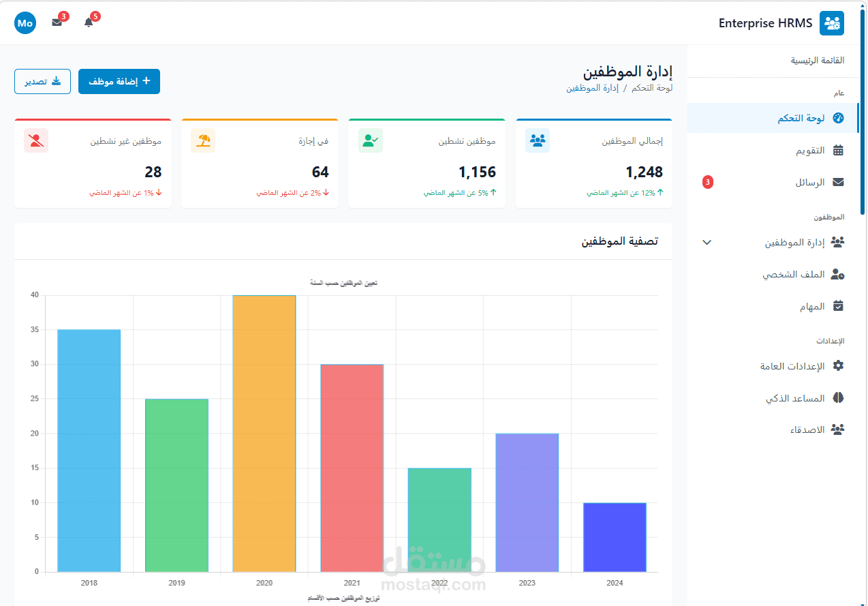The width and height of the screenshot is (868, 606).
Task: Click the gear icon beside الإعدادات العامة
Action: (x=839, y=366)
